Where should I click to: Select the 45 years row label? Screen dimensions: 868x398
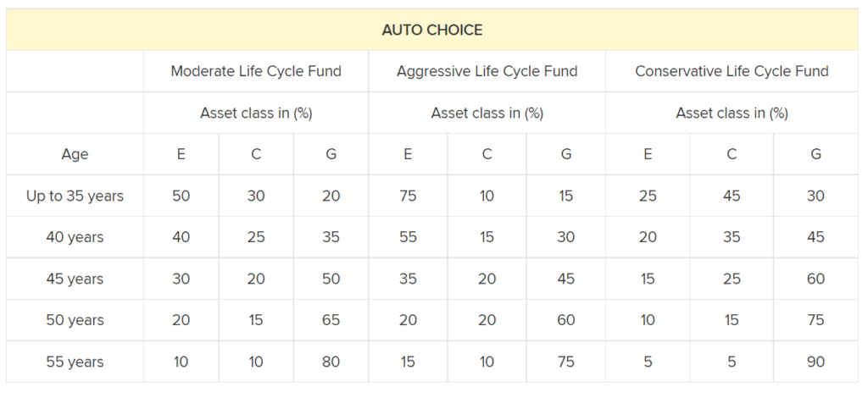[x=75, y=279]
